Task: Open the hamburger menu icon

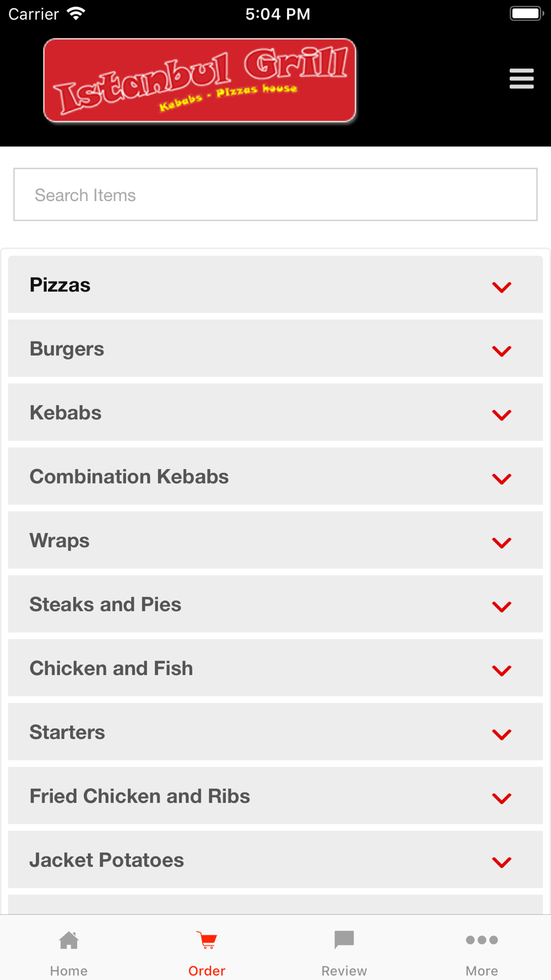Action: 521,79
